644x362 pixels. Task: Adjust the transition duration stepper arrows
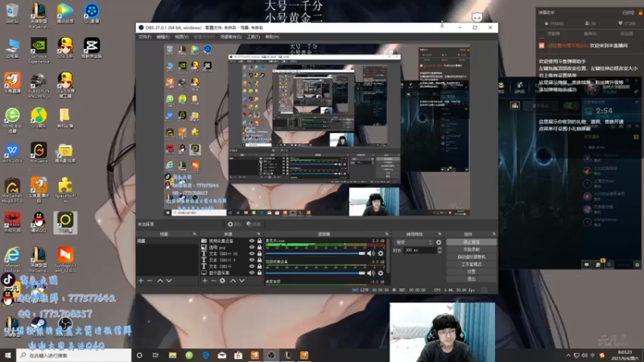pyautogui.click(x=440, y=250)
